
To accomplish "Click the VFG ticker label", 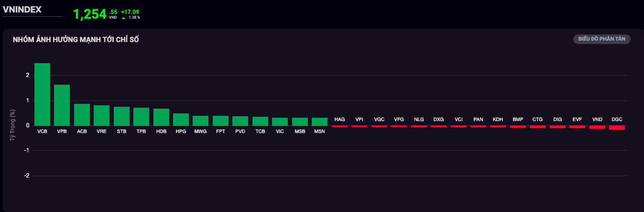I will click(x=399, y=119).
